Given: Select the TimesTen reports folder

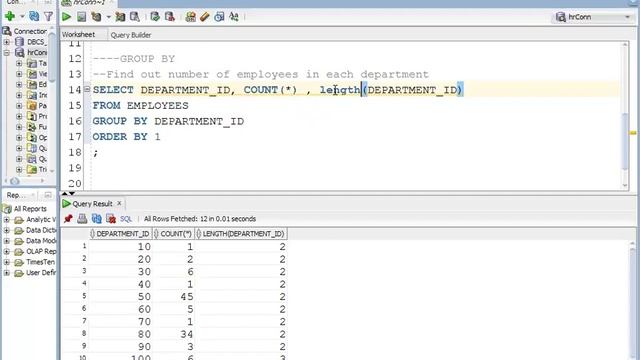Looking at the screenshot, I should (x=40, y=262).
